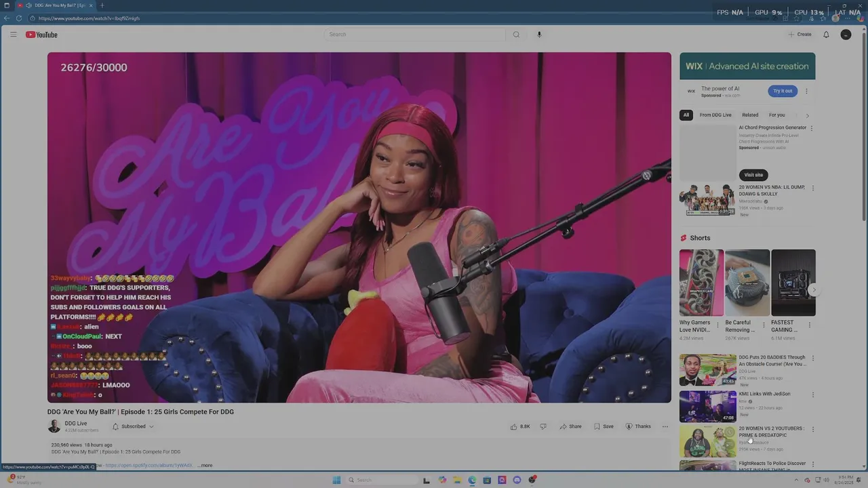868x488 pixels.
Task: Open the FASTEST GAMING short
Action: pos(793,283)
